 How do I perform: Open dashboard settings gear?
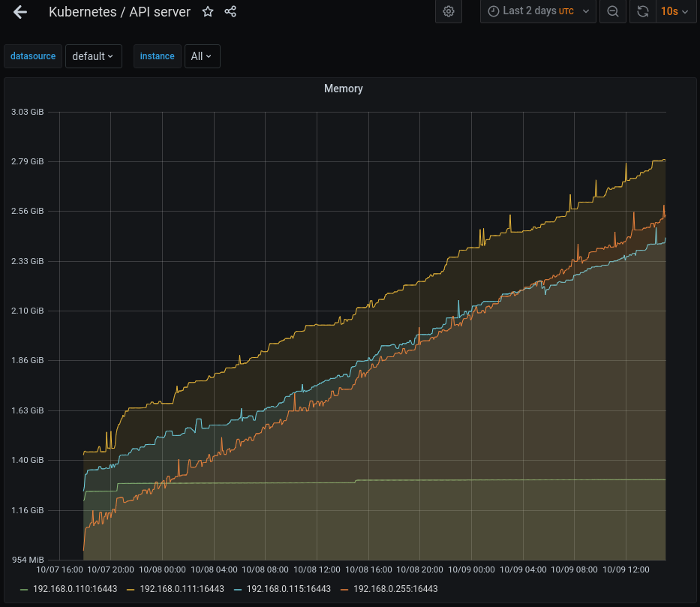(x=449, y=11)
